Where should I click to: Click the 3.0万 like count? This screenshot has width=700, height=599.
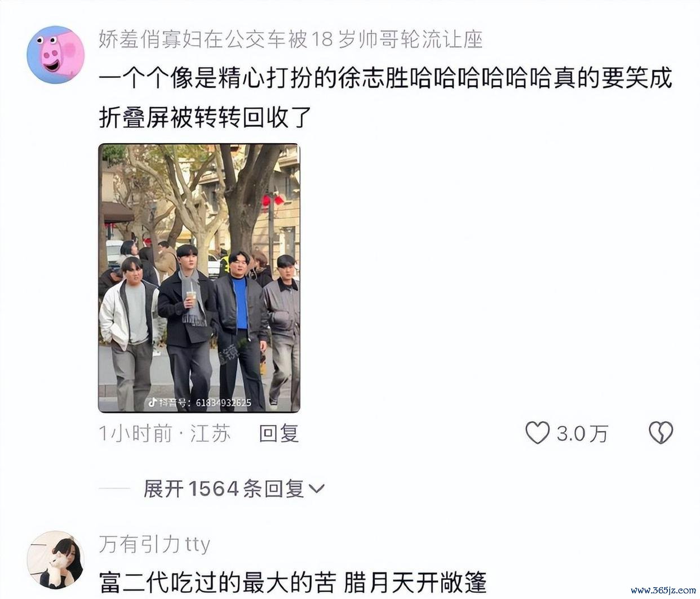click(x=582, y=433)
